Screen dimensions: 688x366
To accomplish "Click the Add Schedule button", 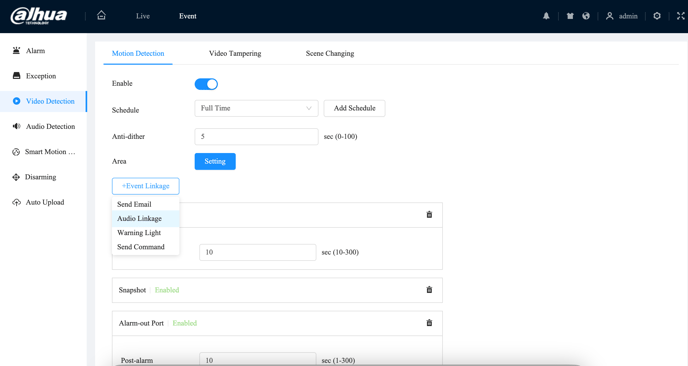I will pyautogui.click(x=355, y=108).
